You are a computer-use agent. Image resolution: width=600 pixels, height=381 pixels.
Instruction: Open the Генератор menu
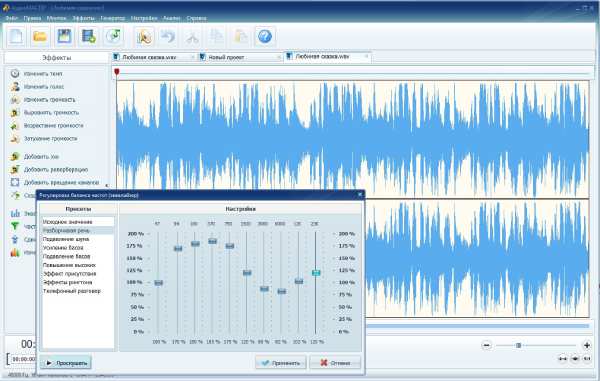tap(112, 18)
